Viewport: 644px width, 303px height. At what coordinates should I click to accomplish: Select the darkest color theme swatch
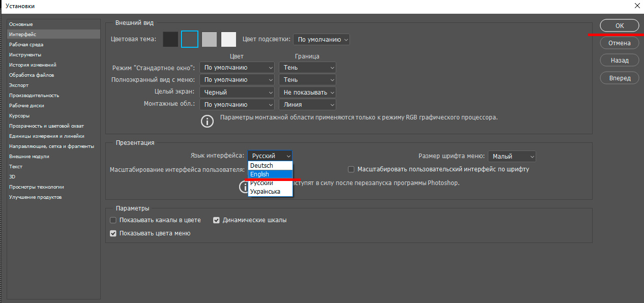pyautogui.click(x=170, y=39)
